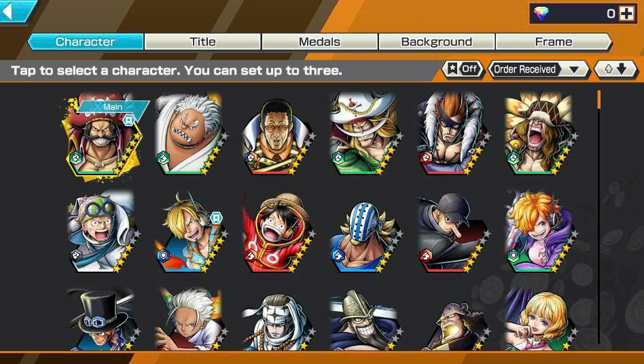The width and height of the screenshot is (644, 364).
Task: Choose the blonde character with the white cowboy hat
Action: point(365,134)
